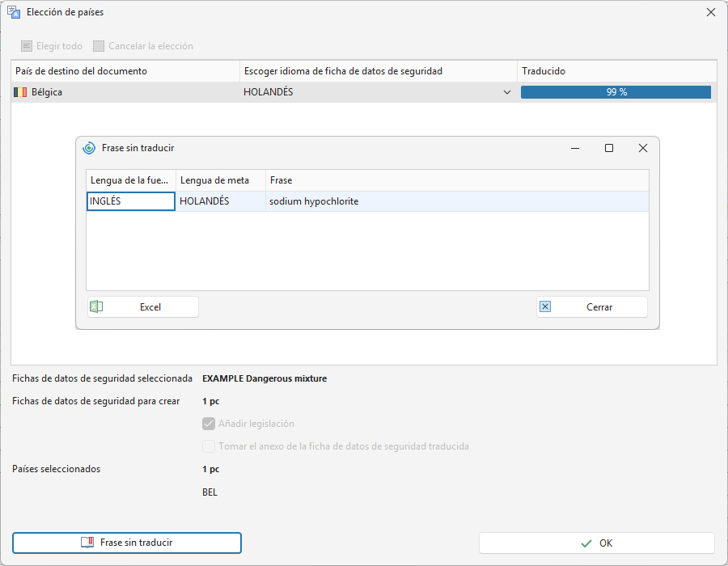Confirm with the OK button
728x566 pixels.
coord(597,543)
